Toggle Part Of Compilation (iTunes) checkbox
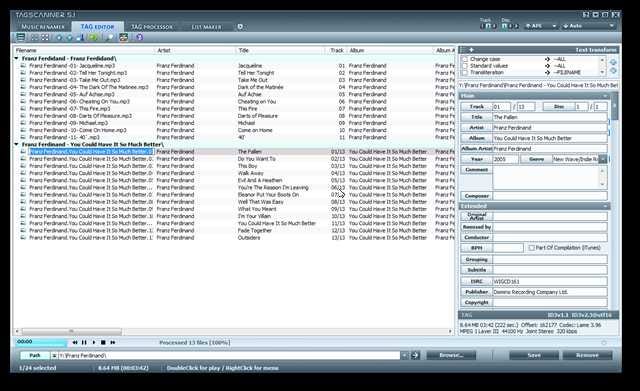640x391 pixels. 531,248
